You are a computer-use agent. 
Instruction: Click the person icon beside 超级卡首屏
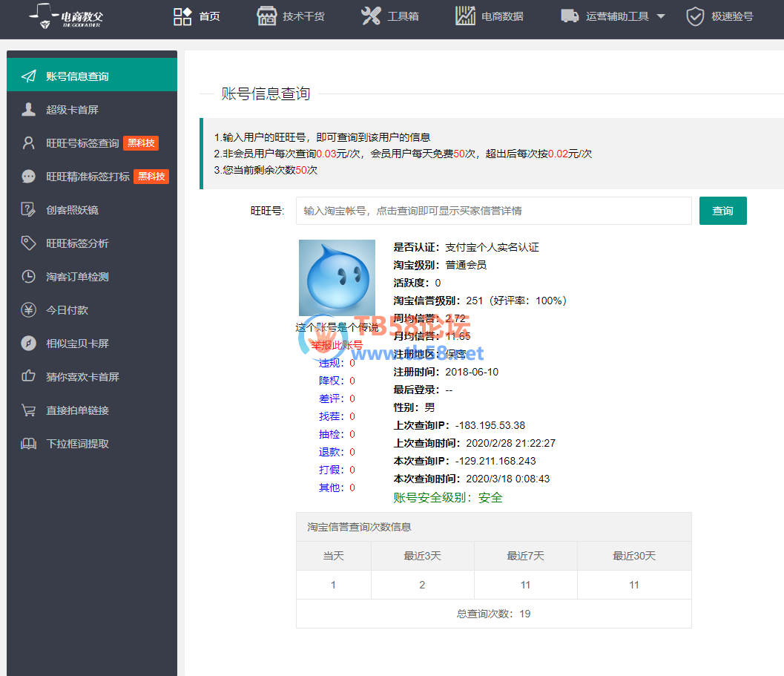(28, 110)
